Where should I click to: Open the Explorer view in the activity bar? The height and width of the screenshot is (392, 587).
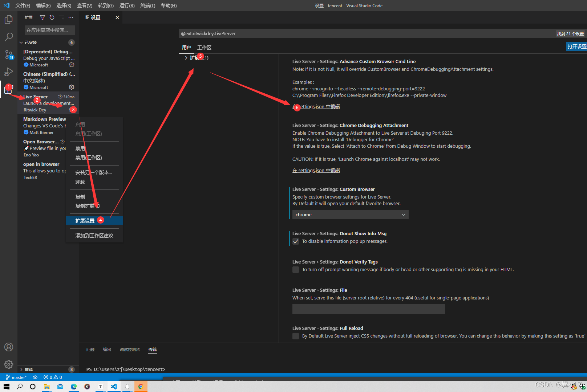(9, 19)
